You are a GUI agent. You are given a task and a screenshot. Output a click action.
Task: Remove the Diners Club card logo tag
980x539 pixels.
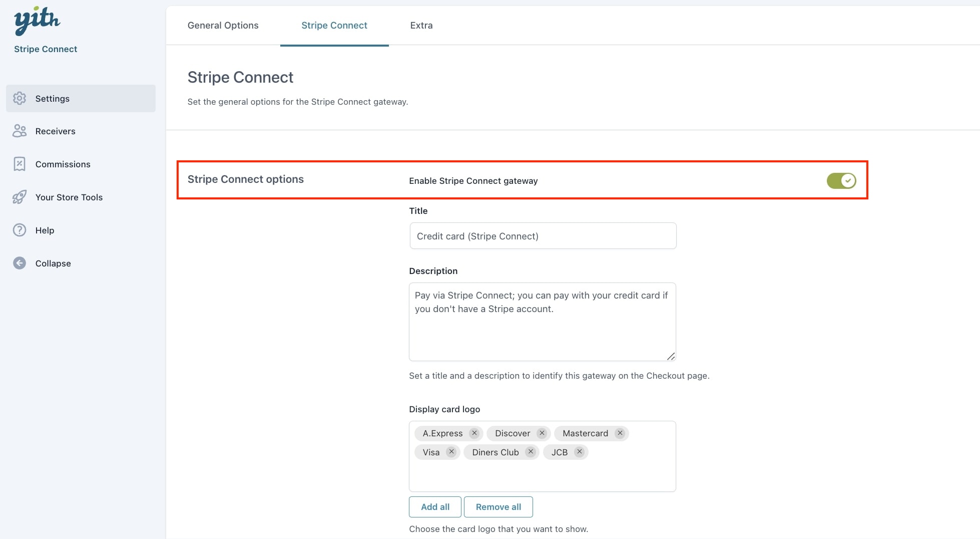[531, 452]
